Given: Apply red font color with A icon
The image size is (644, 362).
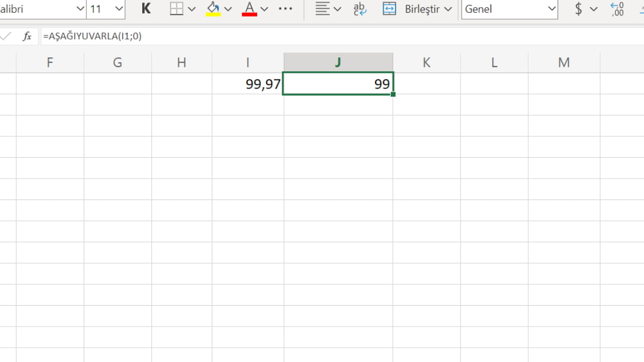Looking at the screenshot, I should tap(249, 9).
